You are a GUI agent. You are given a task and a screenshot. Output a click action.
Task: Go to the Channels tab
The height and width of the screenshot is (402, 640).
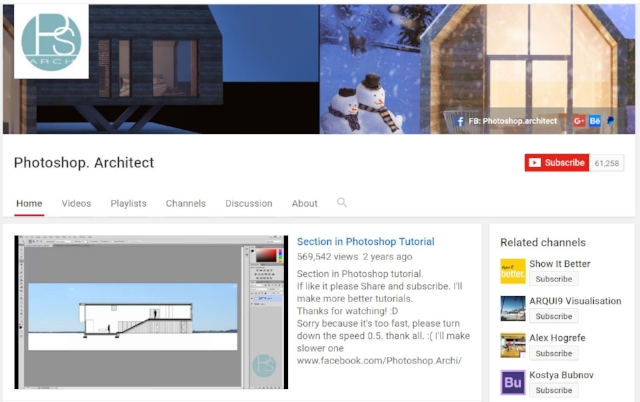click(186, 203)
